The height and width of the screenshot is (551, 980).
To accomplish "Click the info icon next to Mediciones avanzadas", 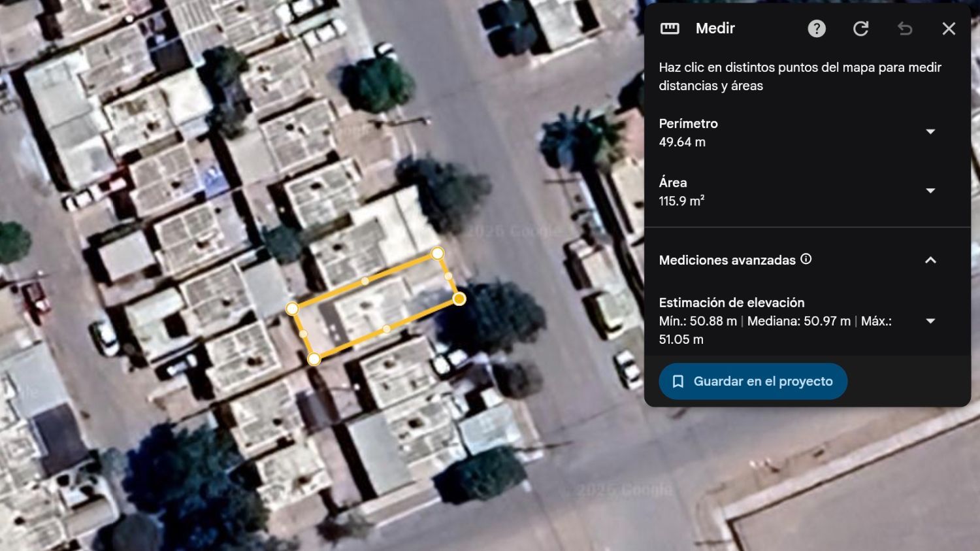I will tap(806, 259).
